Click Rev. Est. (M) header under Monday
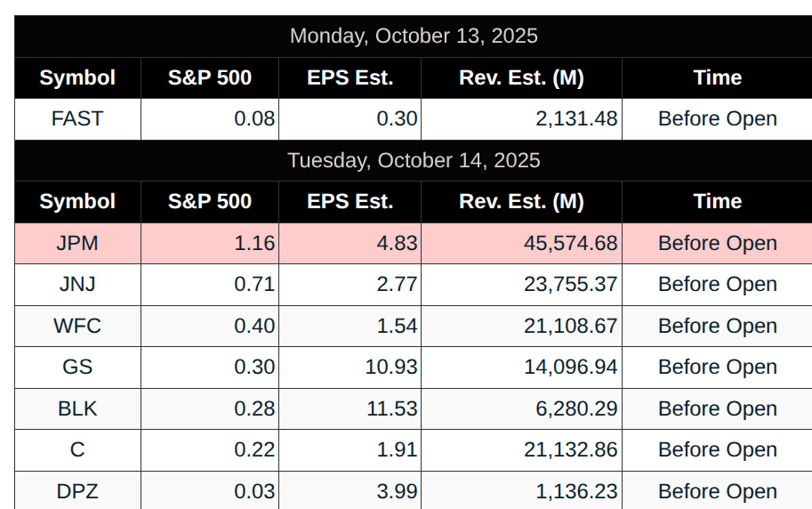The height and width of the screenshot is (509, 812). tap(521, 77)
